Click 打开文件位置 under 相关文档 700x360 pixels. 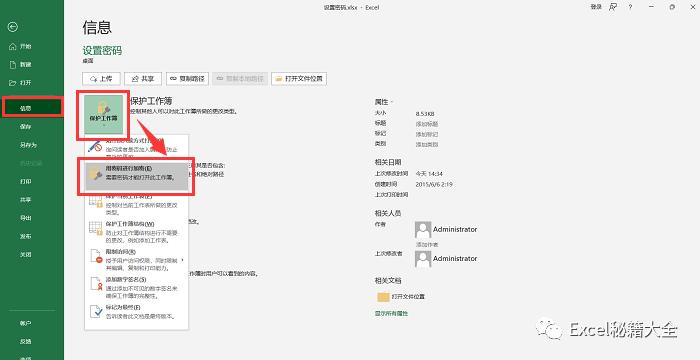coord(408,297)
